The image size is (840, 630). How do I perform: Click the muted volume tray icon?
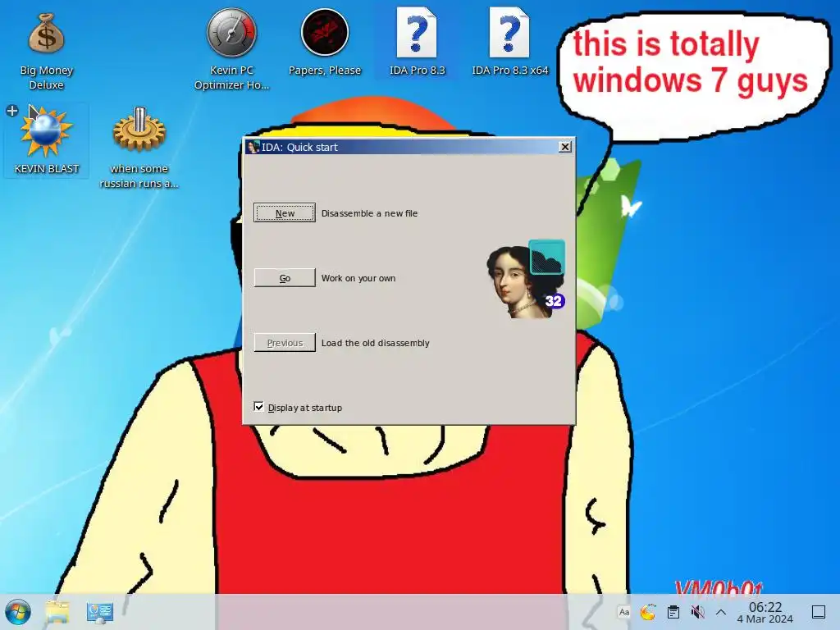coord(697,612)
